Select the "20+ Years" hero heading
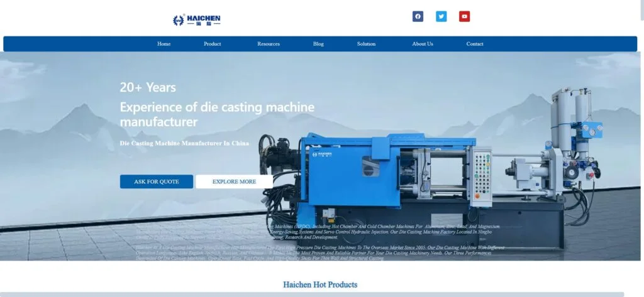Viewport: 644px width, 297px height. 148,87
